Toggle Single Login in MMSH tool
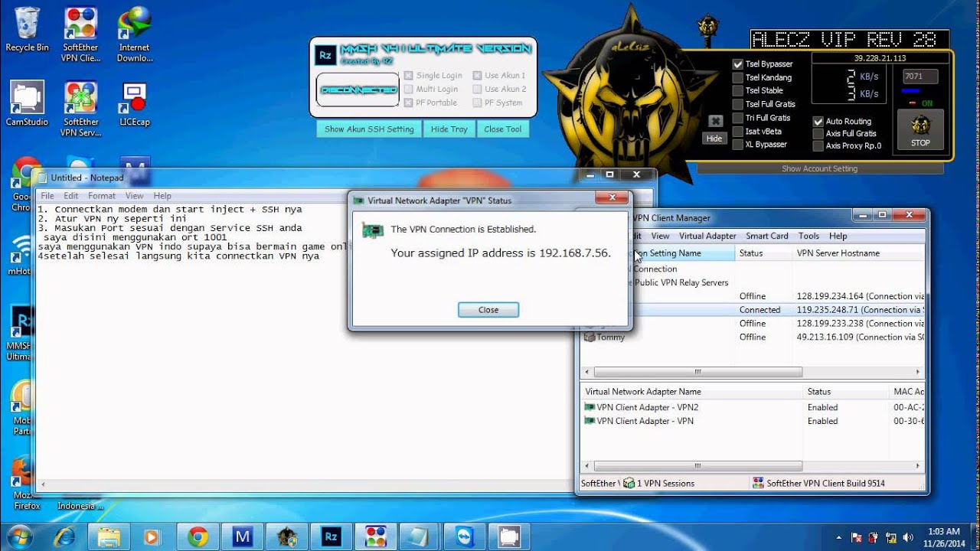This screenshot has height=551, width=980. [x=409, y=75]
